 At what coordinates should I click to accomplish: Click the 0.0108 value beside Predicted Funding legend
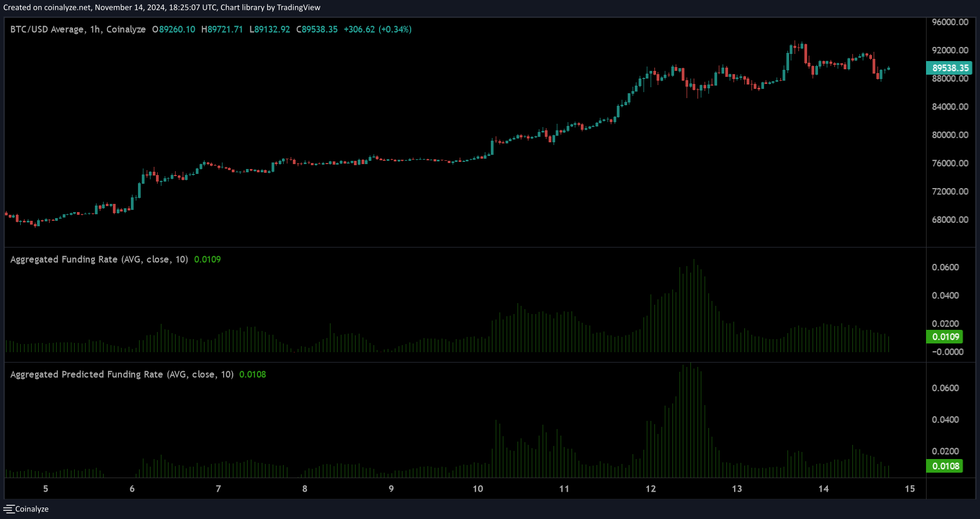pyautogui.click(x=252, y=375)
